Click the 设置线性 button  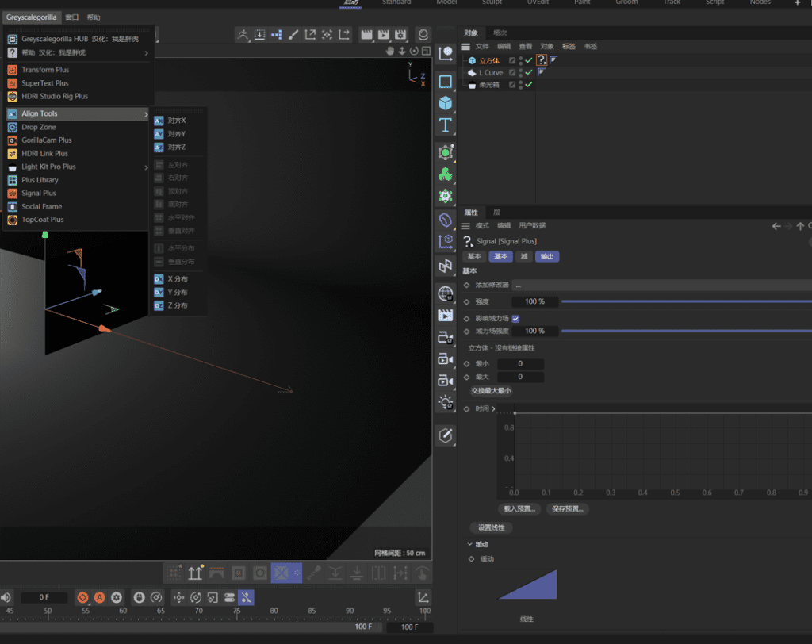[491, 527]
